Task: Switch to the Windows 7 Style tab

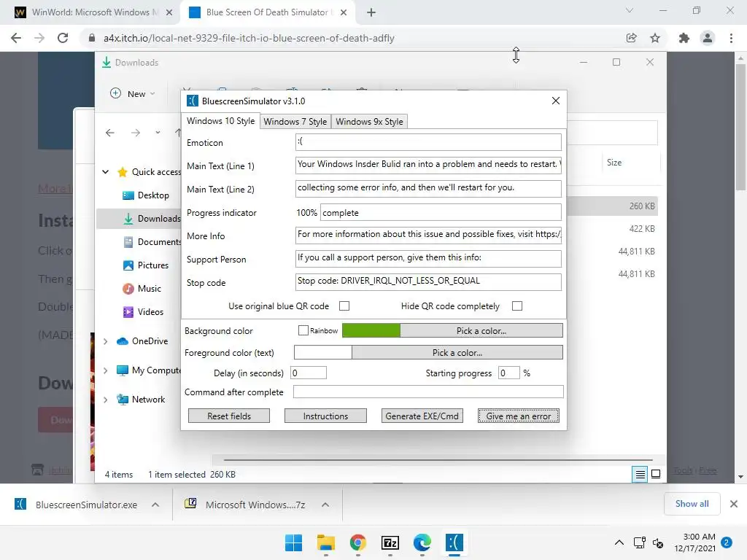Action: pos(295,122)
